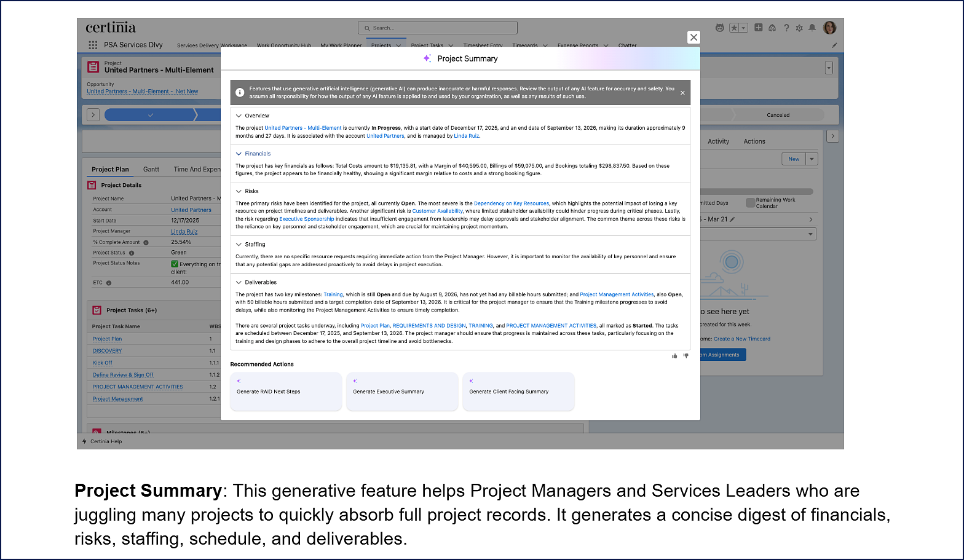This screenshot has width=964, height=560.
Task: Open the Create a New Timecard link
Action: click(742, 339)
